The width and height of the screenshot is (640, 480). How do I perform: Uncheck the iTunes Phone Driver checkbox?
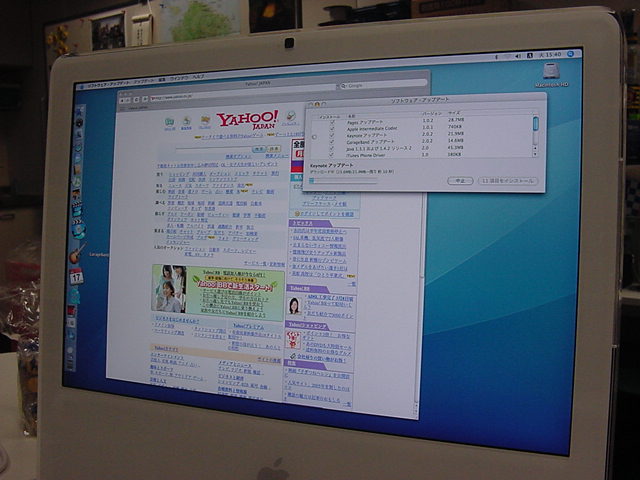click(331, 155)
